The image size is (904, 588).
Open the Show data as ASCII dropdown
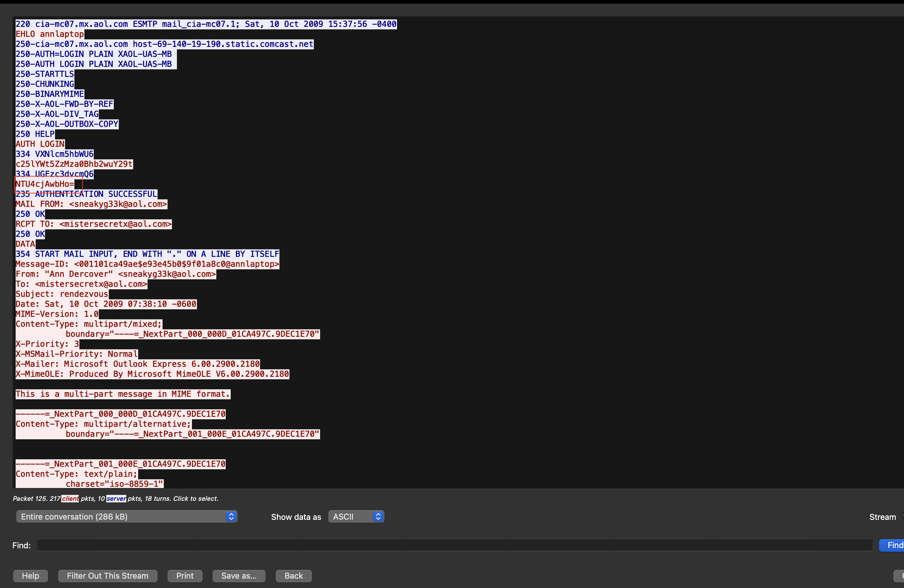[x=356, y=517]
